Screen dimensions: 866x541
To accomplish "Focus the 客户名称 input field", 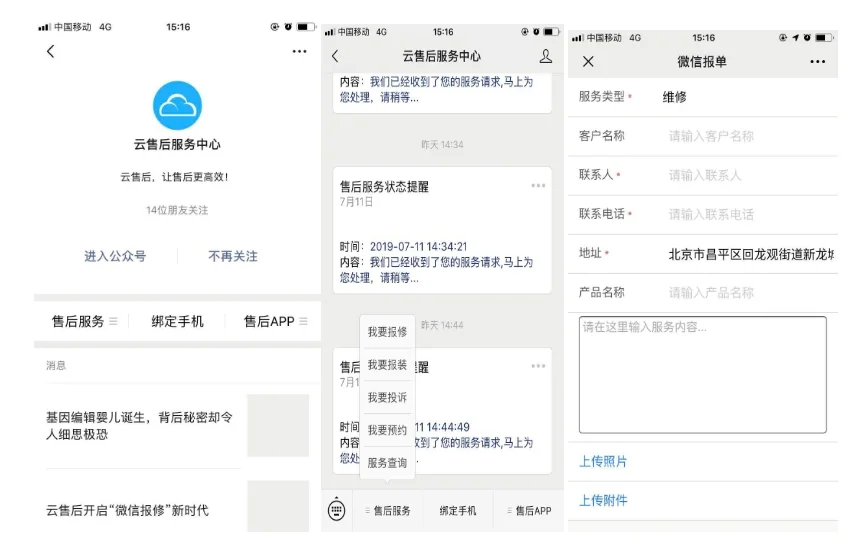I will pyautogui.click(x=752, y=136).
